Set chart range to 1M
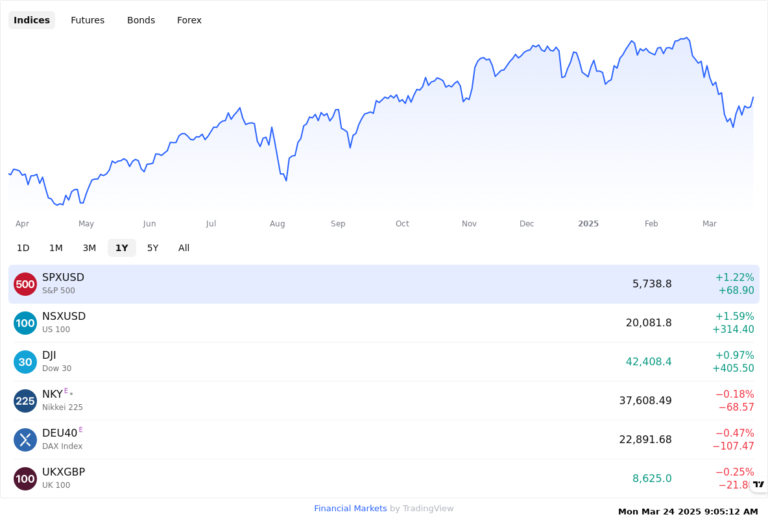768x532 pixels. click(x=56, y=248)
